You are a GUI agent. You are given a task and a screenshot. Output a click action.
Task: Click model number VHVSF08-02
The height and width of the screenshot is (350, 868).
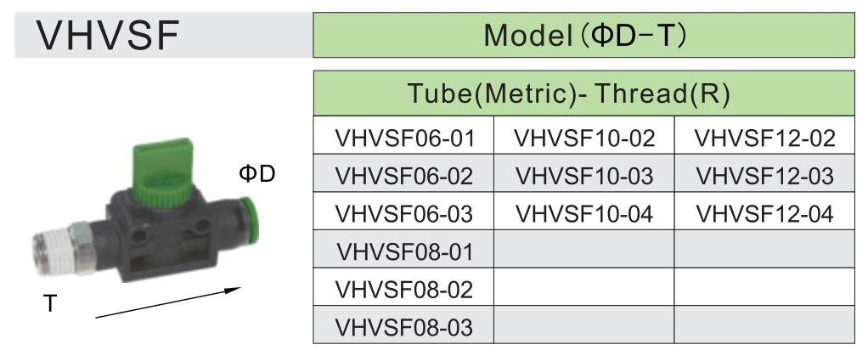coord(403,289)
